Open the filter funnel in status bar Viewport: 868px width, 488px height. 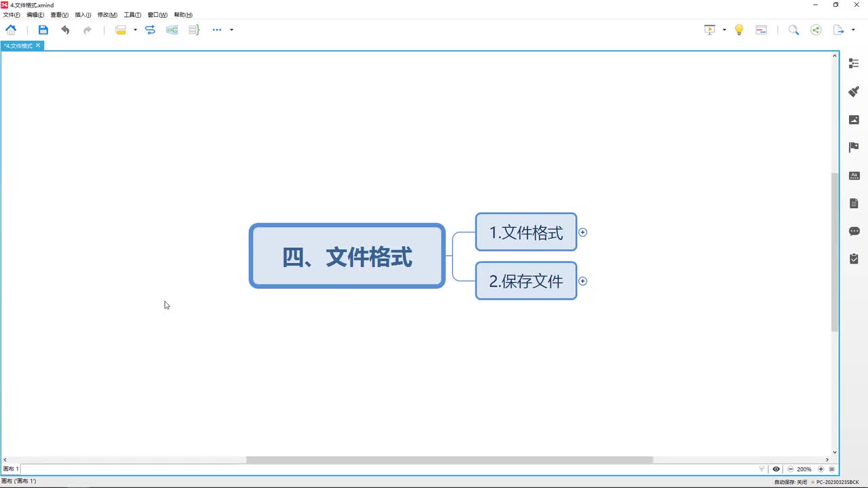[762, 469]
